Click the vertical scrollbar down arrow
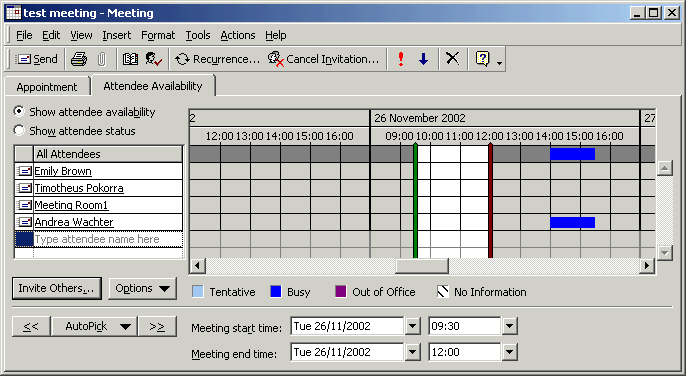The width and height of the screenshot is (686, 376). pos(665,253)
